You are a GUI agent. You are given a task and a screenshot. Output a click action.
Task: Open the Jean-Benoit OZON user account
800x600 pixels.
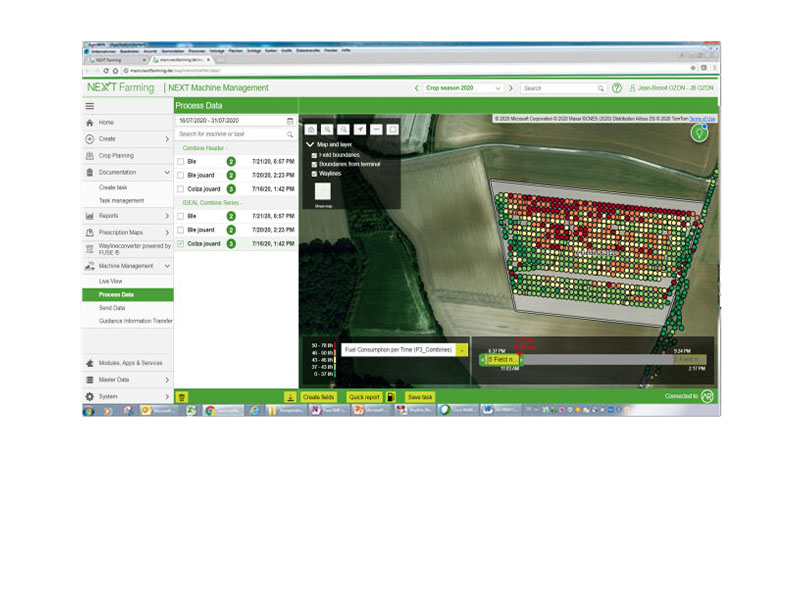(x=671, y=88)
